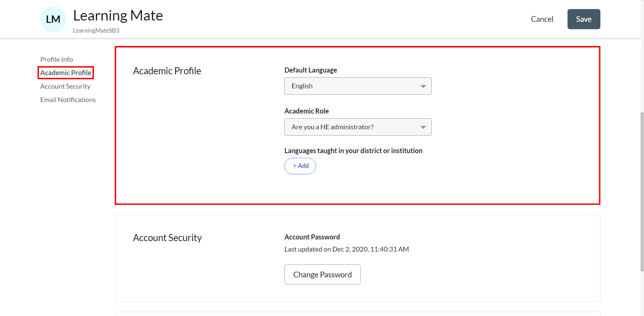This screenshot has width=644, height=316.
Task: Click the password last updated timestamp
Action: click(346, 249)
